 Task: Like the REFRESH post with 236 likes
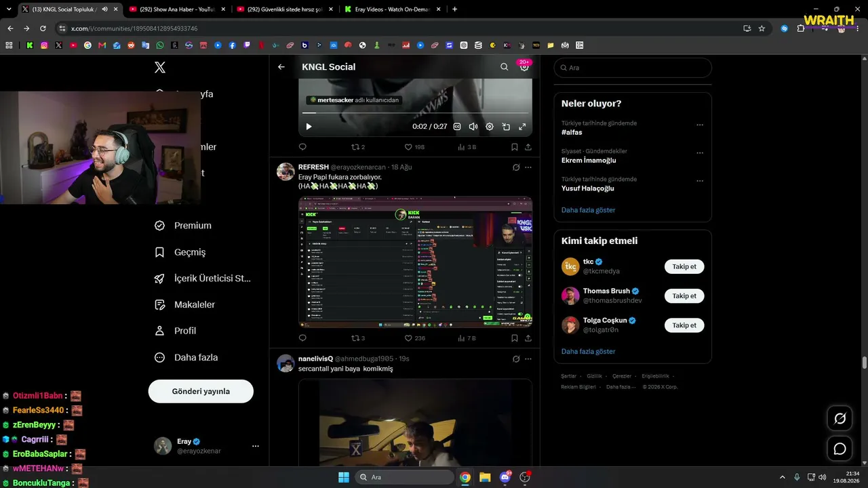coord(414,338)
